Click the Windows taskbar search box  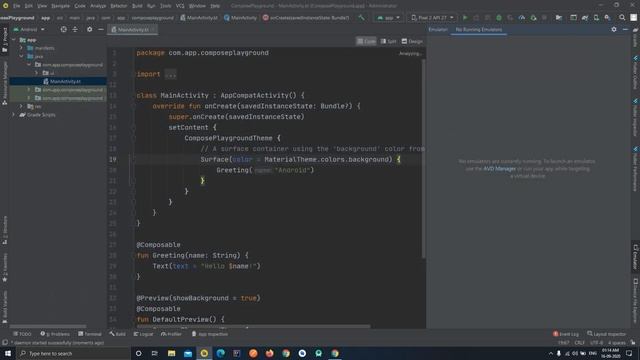coord(73,353)
